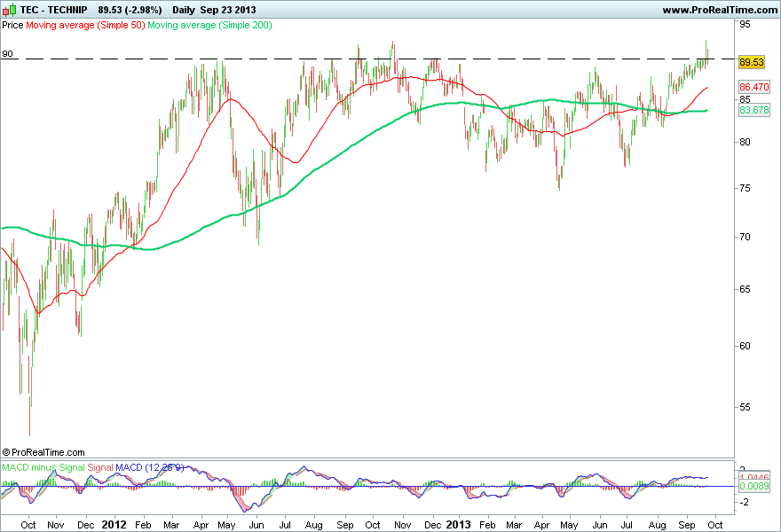The width and height of the screenshot is (781, 532).
Task: Select the Moving average (Simple 200) legend
Action: pos(209,25)
